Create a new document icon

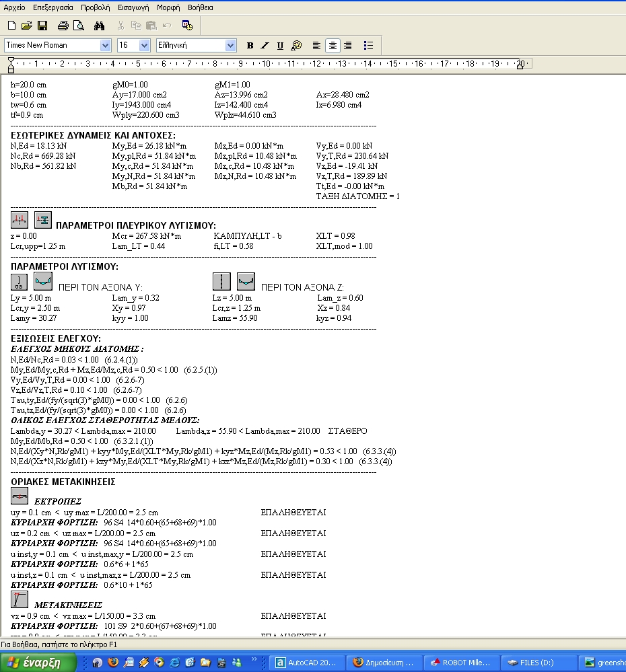point(11,26)
